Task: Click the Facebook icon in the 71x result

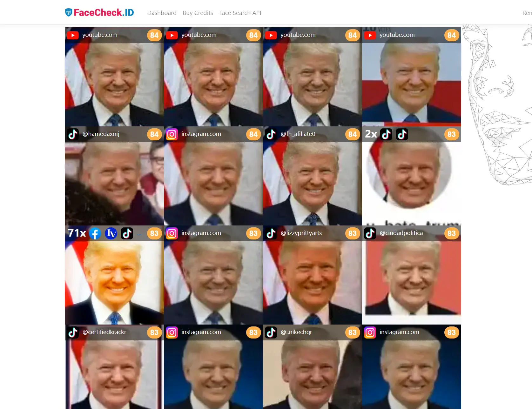Action: (95, 233)
